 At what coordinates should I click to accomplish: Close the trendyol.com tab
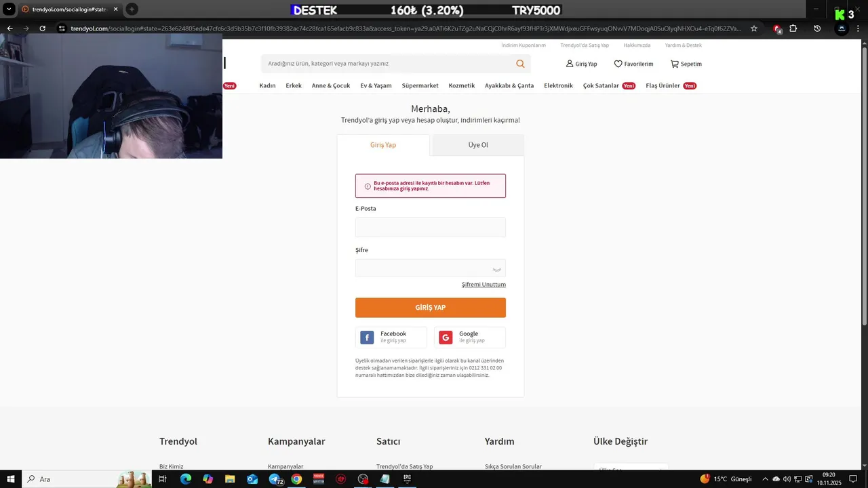tap(115, 9)
